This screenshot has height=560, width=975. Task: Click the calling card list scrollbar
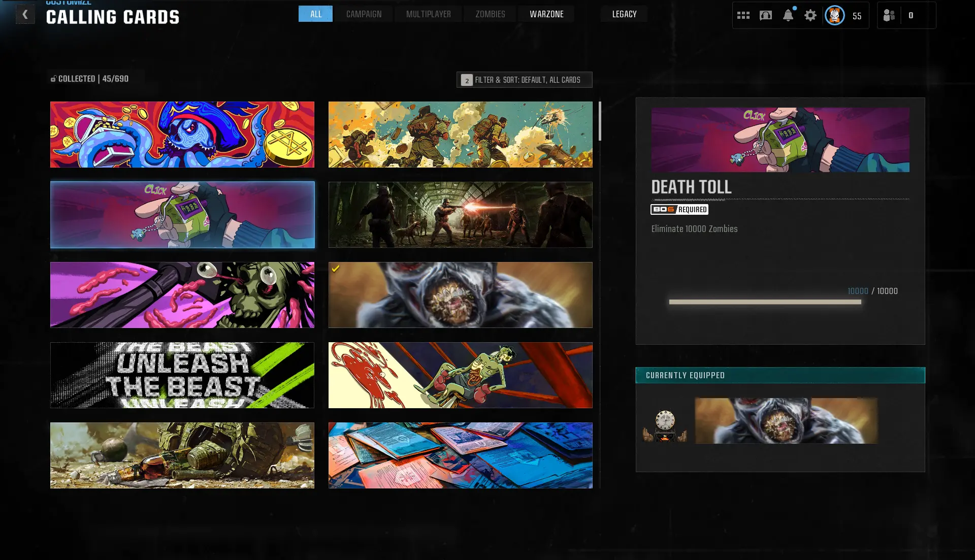(x=600, y=121)
